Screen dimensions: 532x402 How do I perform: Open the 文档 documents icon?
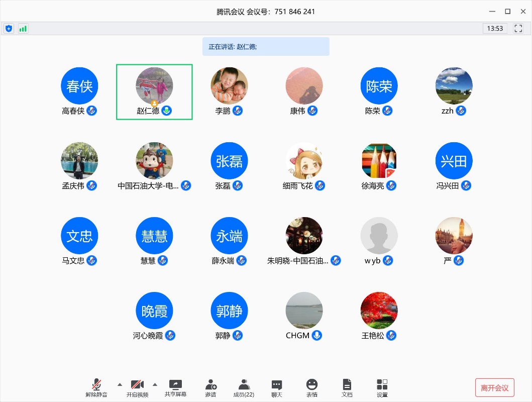347,388
